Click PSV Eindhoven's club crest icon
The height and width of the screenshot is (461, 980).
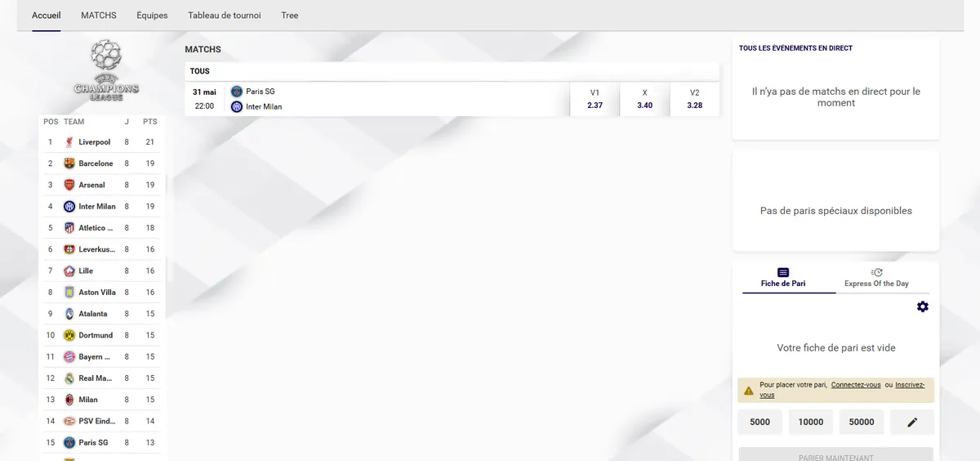point(69,421)
